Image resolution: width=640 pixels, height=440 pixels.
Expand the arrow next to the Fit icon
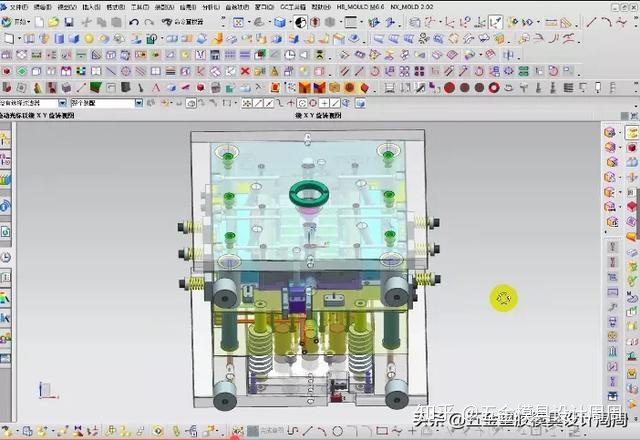pos(248,22)
